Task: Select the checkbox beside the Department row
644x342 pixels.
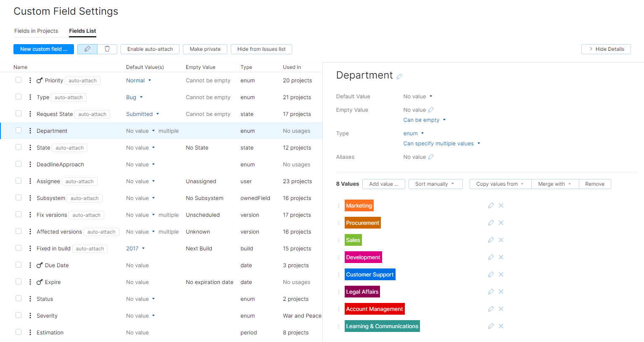Action: [x=18, y=130]
